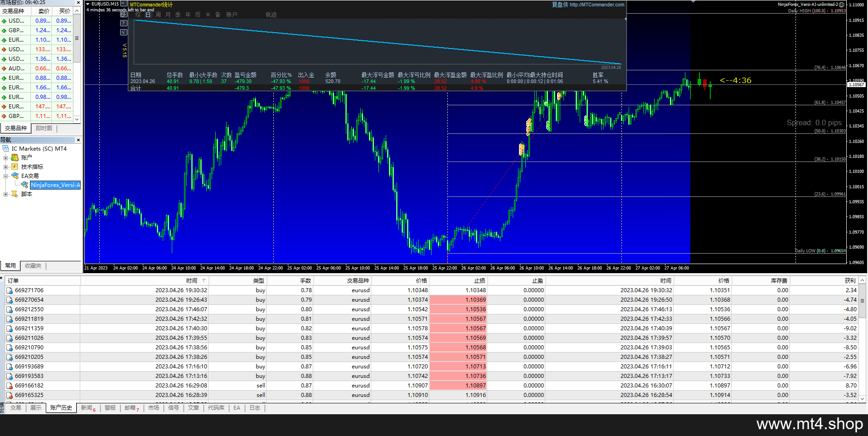Viewport: 868px width, 436px height.
Task: Click the order icon for 669210205
Action: (x=10, y=357)
